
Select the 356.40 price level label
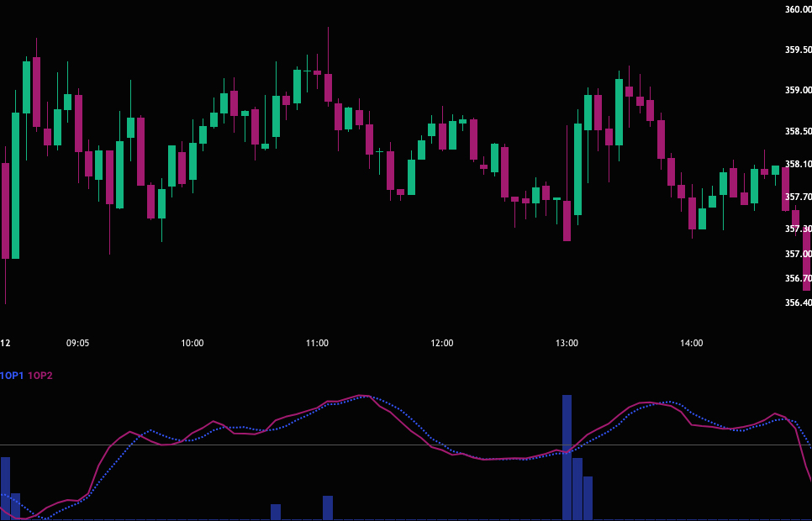[x=798, y=303]
